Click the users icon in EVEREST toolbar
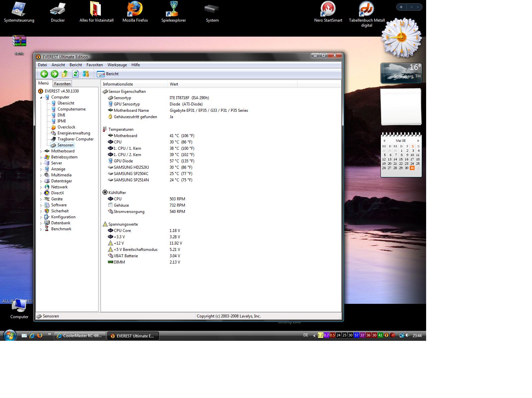 point(86,74)
